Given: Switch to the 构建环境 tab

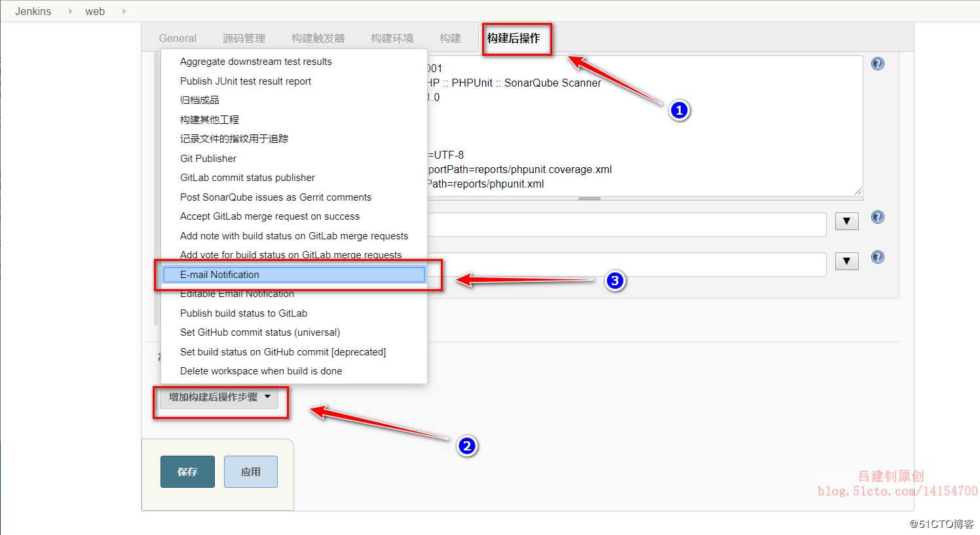Looking at the screenshot, I should (x=392, y=38).
